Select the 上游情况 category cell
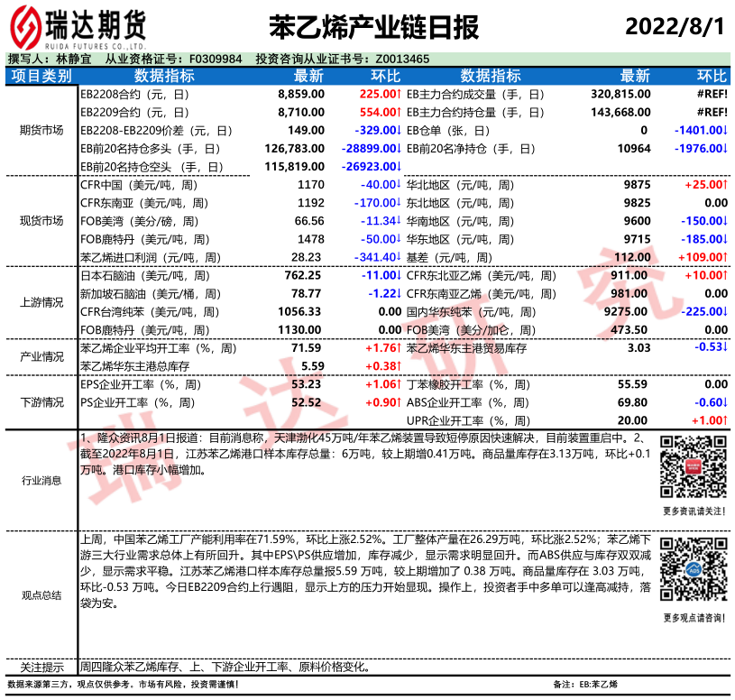This screenshot has height=700, width=735. (x=41, y=302)
